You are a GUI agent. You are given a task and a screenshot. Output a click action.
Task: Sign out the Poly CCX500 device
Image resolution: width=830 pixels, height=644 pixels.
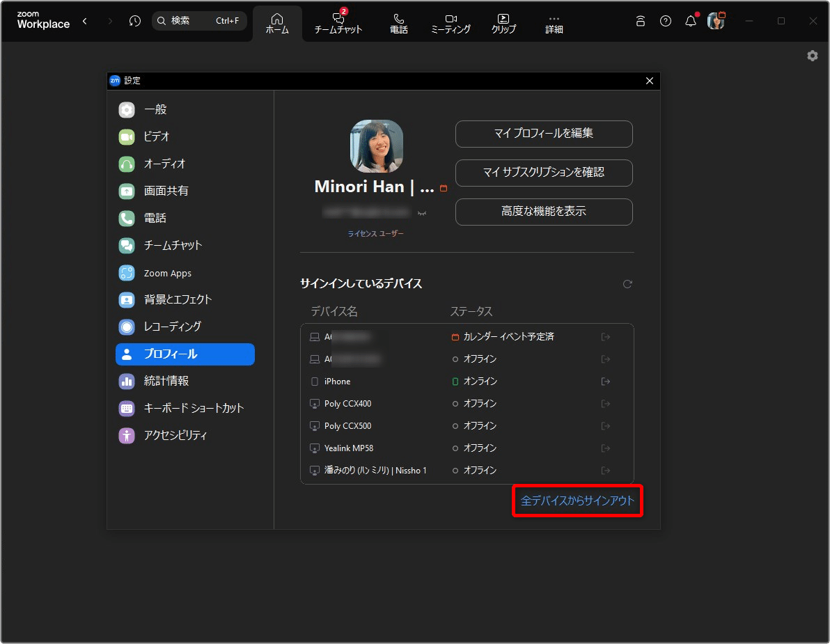606,426
